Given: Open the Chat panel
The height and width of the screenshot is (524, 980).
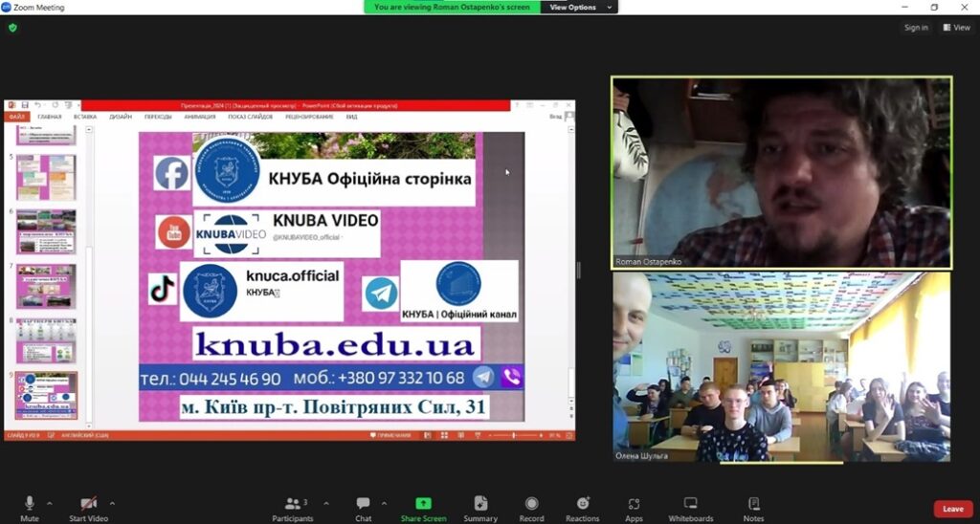Looking at the screenshot, I should point(363,509).
